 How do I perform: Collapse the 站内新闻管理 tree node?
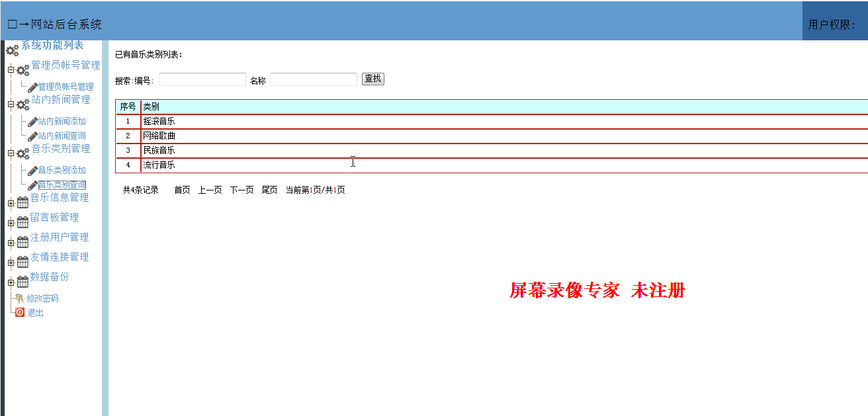[x=11, y=104]
